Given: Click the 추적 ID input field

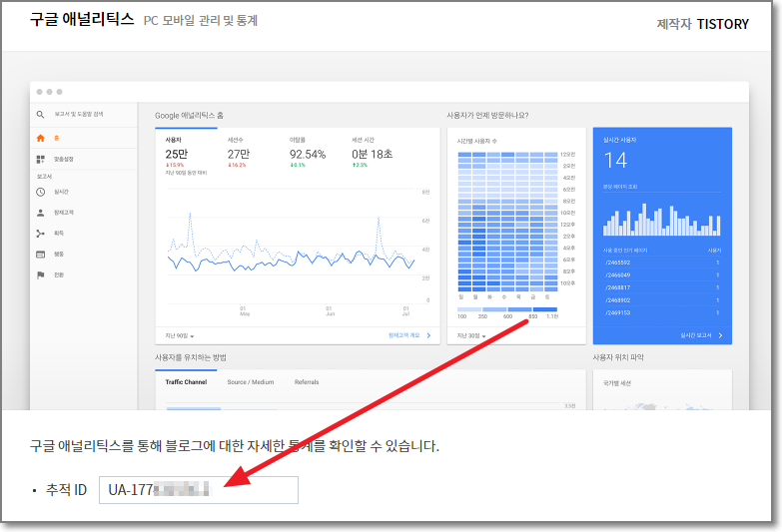Looking at the screenshot, I should coord(199,490).
